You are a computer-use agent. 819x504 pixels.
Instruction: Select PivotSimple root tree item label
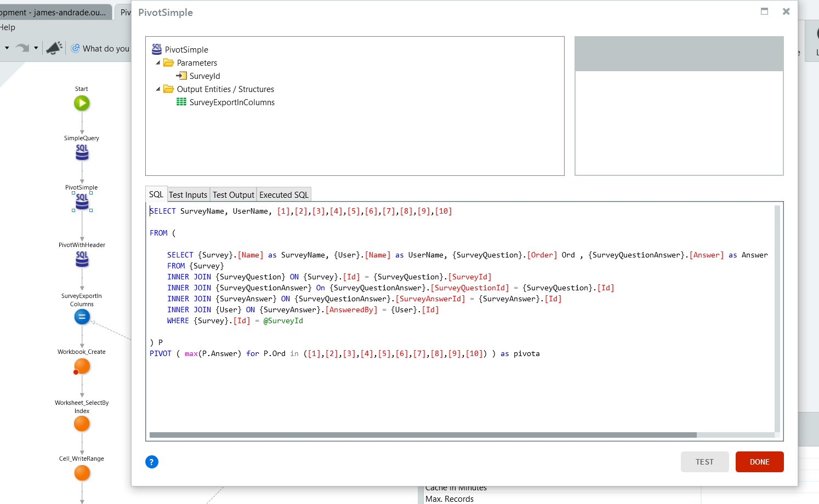pos(186,49)
